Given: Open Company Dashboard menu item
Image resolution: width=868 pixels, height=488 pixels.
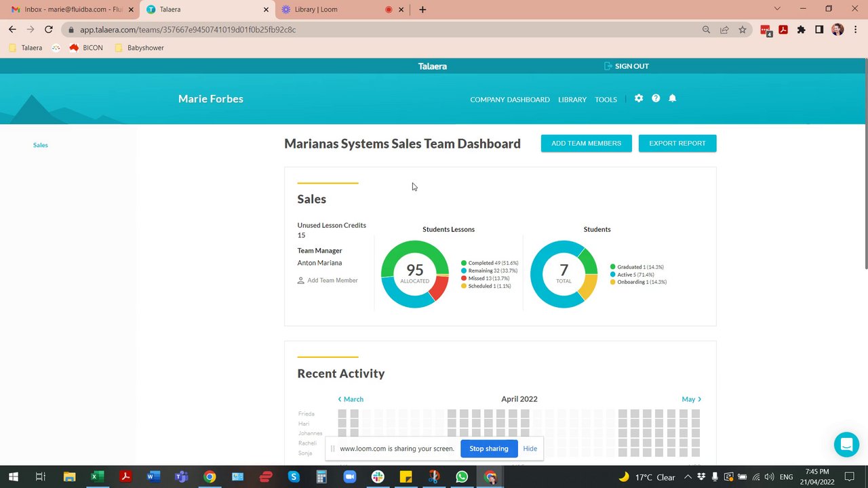Looking at the screenshot, I should [x=510, y=100].
